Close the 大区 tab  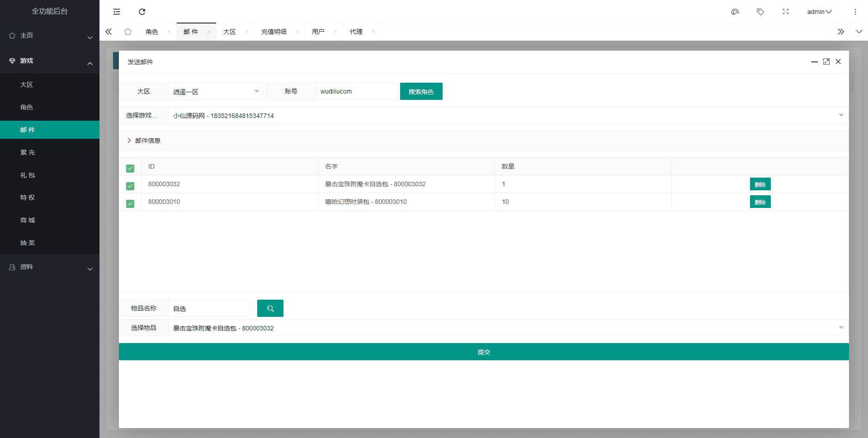pos(247,32)
